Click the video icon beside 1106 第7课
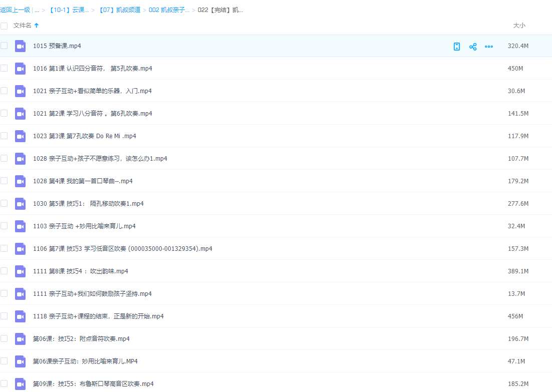Screen dimensions: 552x392 [x=20, y=248]
